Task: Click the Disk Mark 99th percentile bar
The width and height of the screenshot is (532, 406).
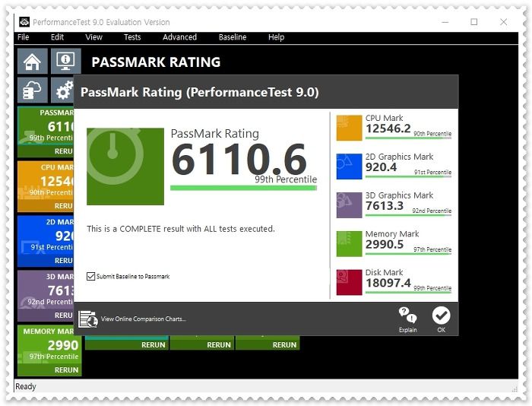Action: point(408,292)
